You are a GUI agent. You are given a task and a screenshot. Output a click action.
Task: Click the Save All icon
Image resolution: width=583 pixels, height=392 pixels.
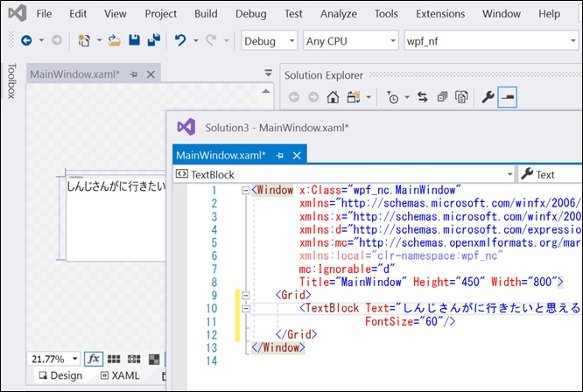154,40
